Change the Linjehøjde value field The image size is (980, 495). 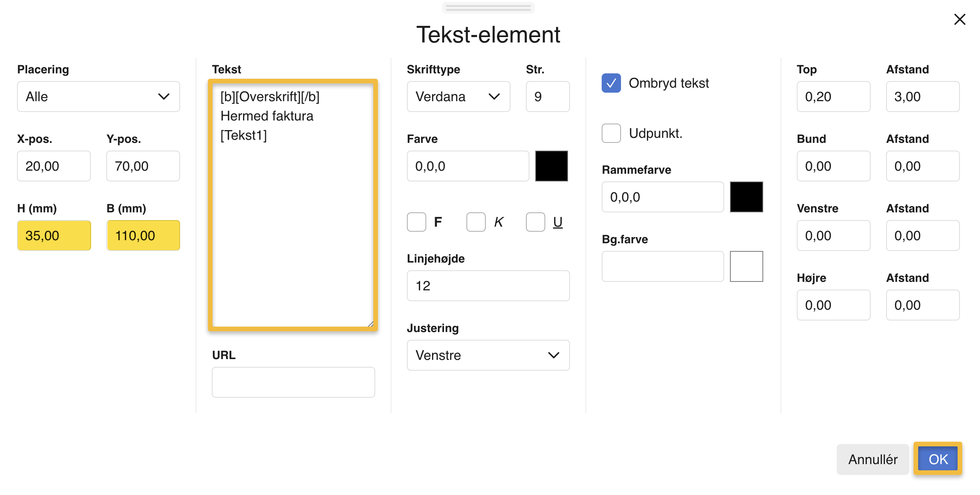click(x=488, y=285)
